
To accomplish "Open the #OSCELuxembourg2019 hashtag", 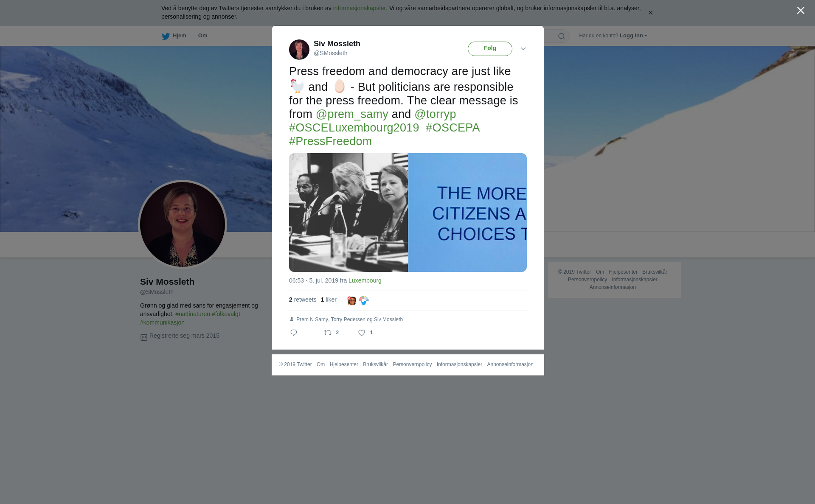I will (x=354, y=128).
